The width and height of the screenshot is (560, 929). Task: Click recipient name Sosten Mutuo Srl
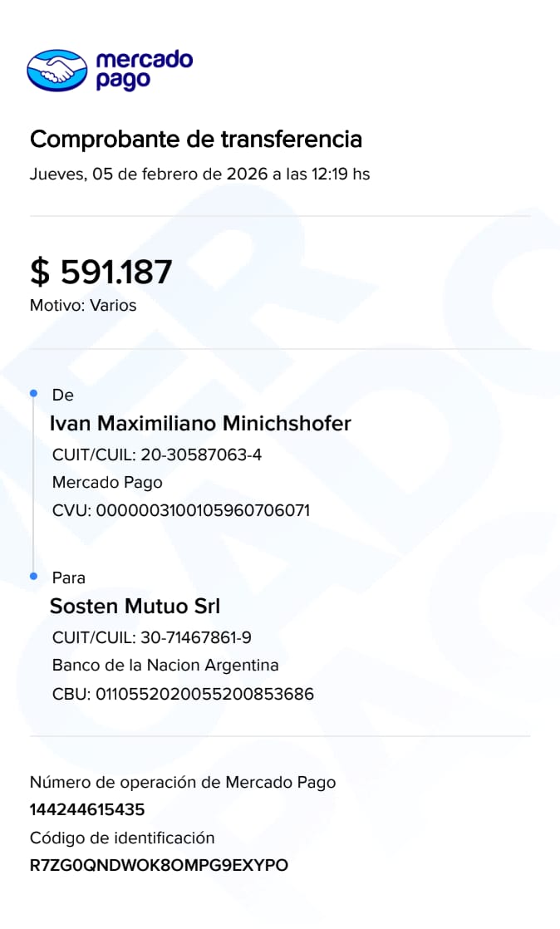click(x=135, y=606)
